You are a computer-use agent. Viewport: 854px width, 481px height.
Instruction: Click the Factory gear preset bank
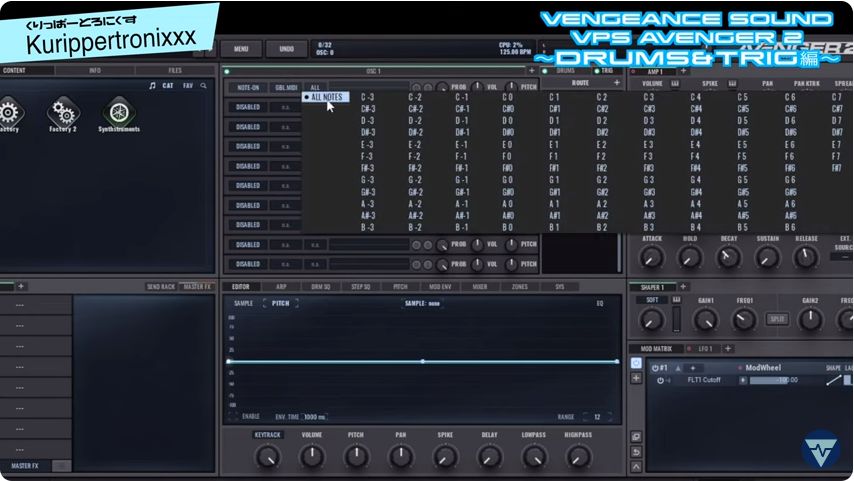8,112
